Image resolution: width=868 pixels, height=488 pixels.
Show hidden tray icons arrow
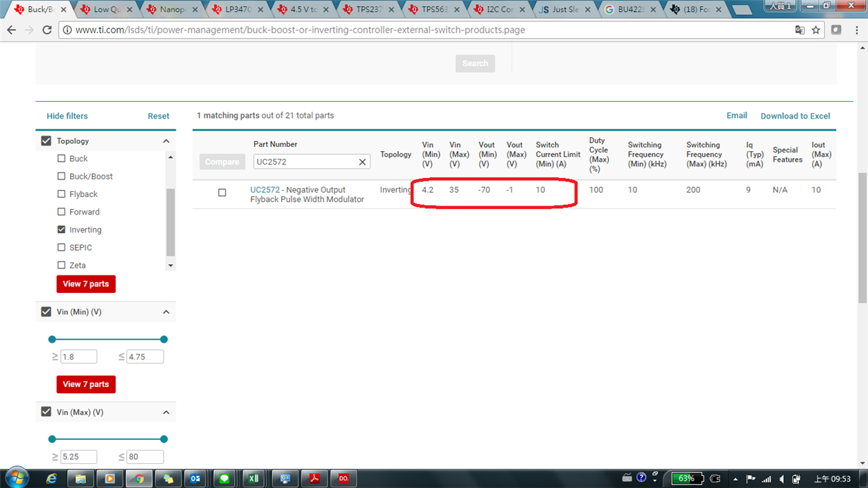(736, 479)
